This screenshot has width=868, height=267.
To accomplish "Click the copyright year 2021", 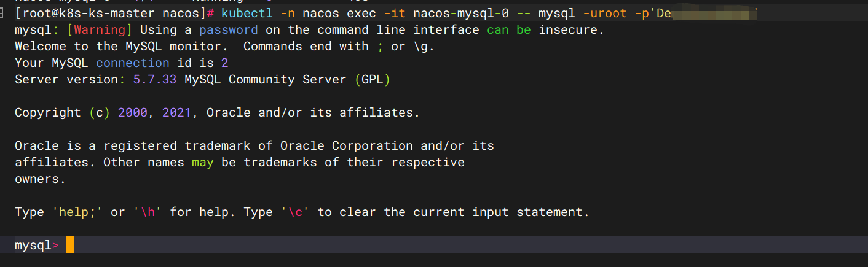I will [177, 112].
